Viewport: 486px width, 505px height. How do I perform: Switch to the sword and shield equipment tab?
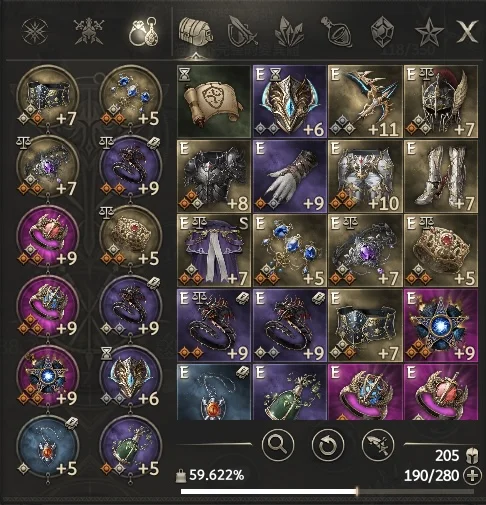[242, 32]
